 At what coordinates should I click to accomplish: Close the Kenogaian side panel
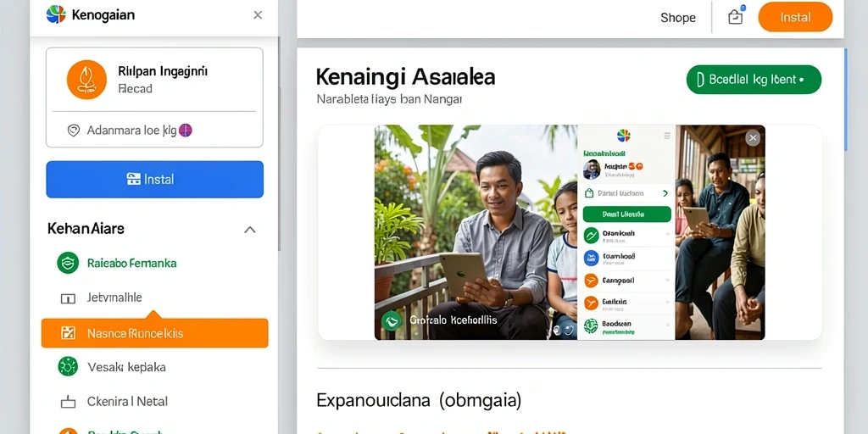[x=258, y=15]
